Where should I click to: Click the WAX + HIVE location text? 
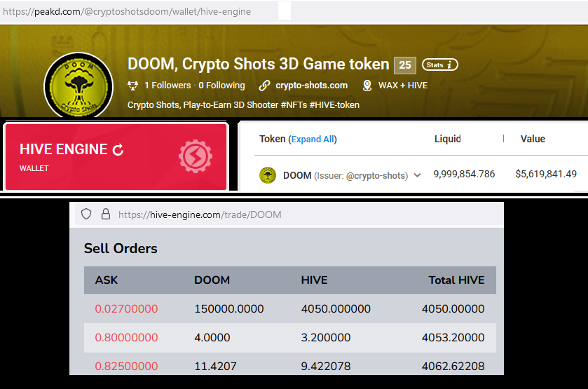pos(403,85)
